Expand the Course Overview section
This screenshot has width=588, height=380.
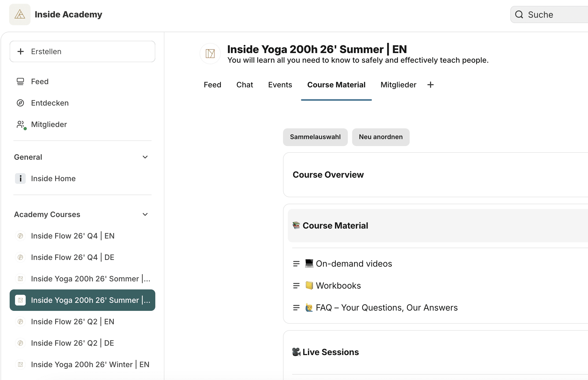[328, 175]
